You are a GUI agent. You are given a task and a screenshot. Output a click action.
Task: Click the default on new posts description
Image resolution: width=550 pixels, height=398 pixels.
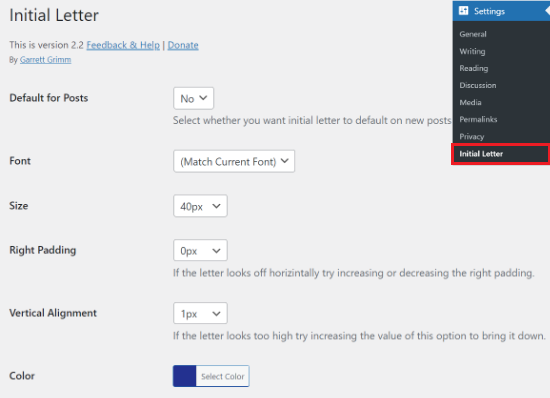pyautogui.click(x=312, y=120)
